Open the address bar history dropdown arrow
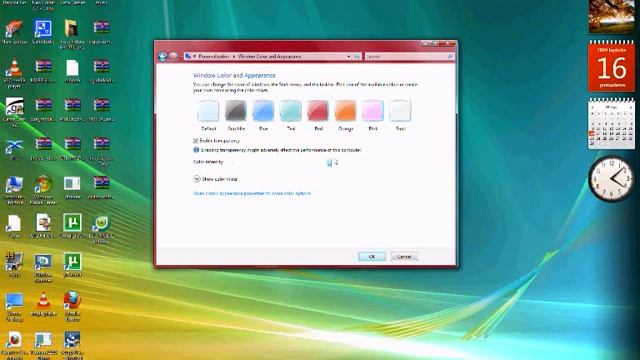Image resolution: width=640 pixels, height=360 pixels. click(x=349, y=56)
